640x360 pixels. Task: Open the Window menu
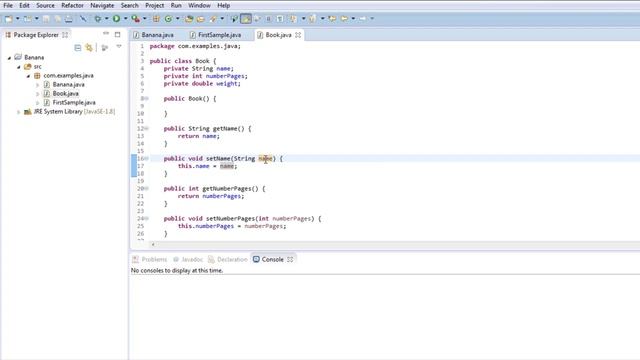(199, 5)
